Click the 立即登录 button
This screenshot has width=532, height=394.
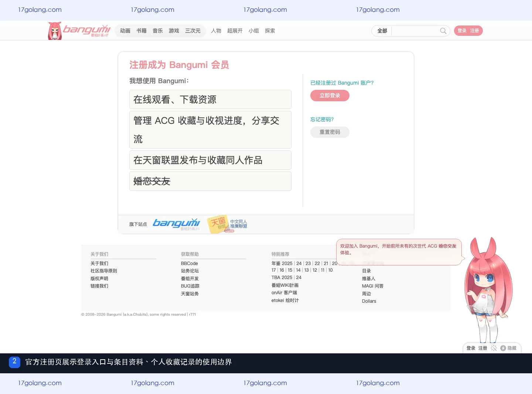tap(330, 95)
